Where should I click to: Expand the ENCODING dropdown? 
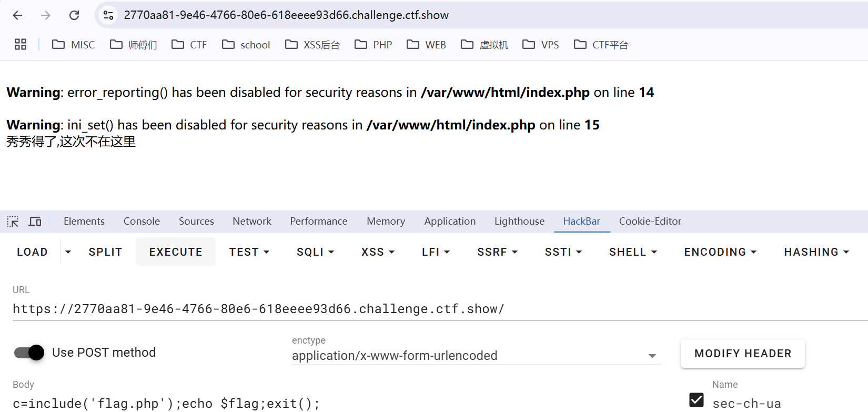click(720, 252)
